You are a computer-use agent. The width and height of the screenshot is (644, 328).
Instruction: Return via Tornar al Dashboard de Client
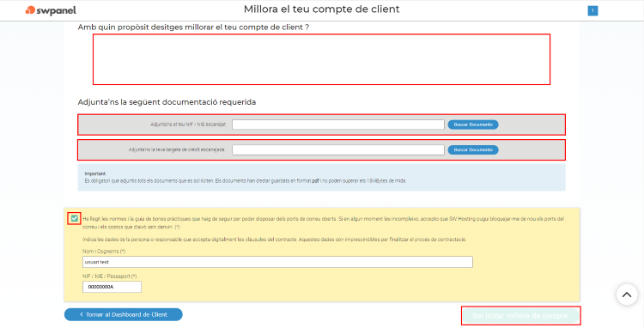point(123,314)
